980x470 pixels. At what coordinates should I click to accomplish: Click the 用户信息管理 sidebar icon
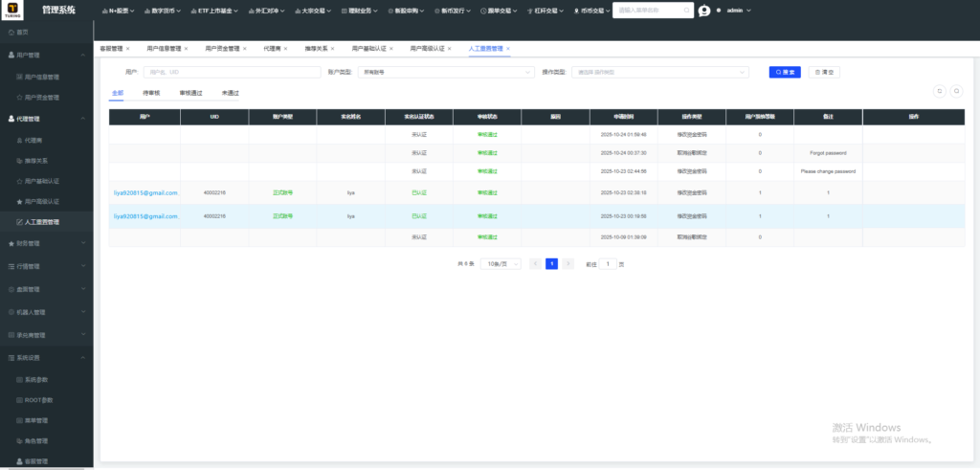19,77
